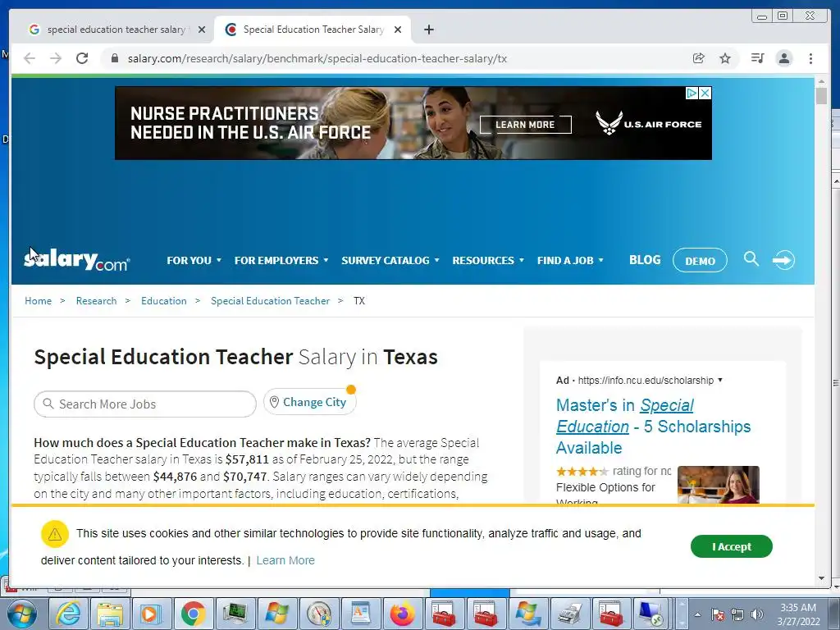Click Learn More in the Air Force ad
The height and width of the screenshot is (630, 840).
(525, 125)
